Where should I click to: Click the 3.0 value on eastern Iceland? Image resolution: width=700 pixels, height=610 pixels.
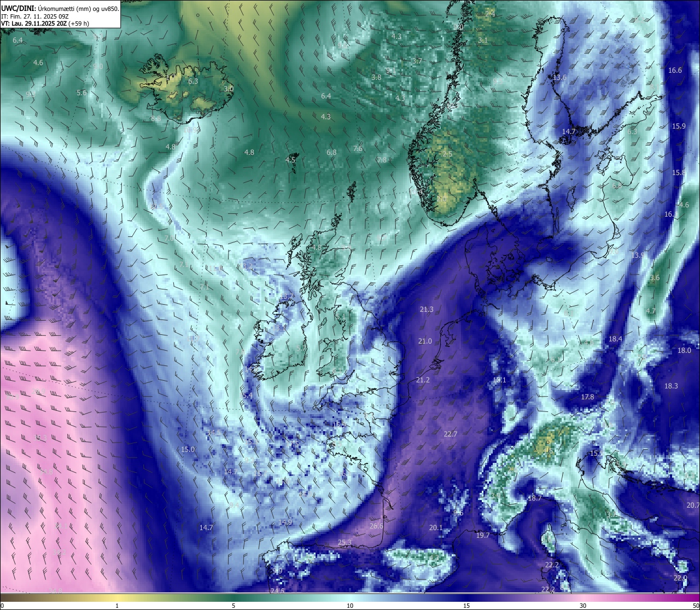click(x=229, y=89)
